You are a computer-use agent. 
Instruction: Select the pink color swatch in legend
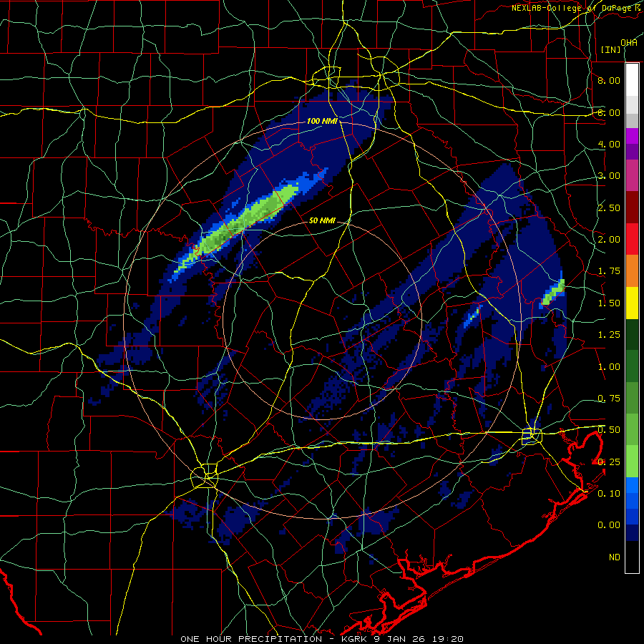coord(632,175)
